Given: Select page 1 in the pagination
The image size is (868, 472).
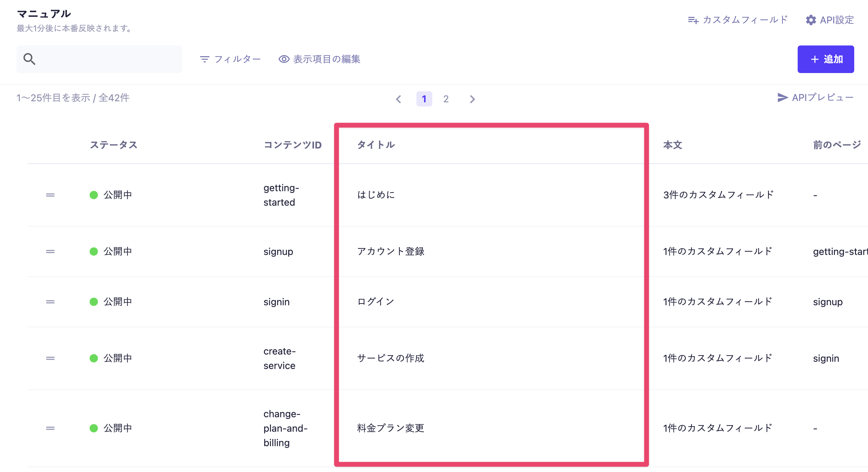Looking at the screenshot, I should tap(424, 99).
